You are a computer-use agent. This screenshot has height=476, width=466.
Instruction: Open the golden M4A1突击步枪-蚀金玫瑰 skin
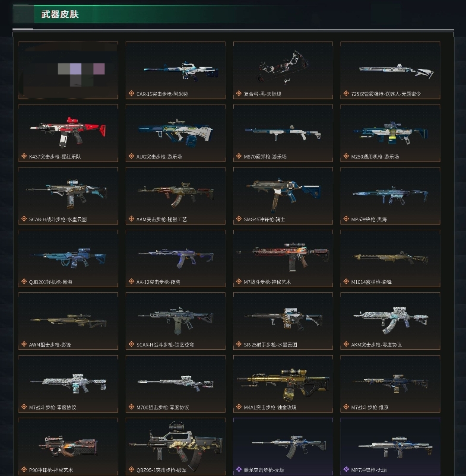coord(283,384)
